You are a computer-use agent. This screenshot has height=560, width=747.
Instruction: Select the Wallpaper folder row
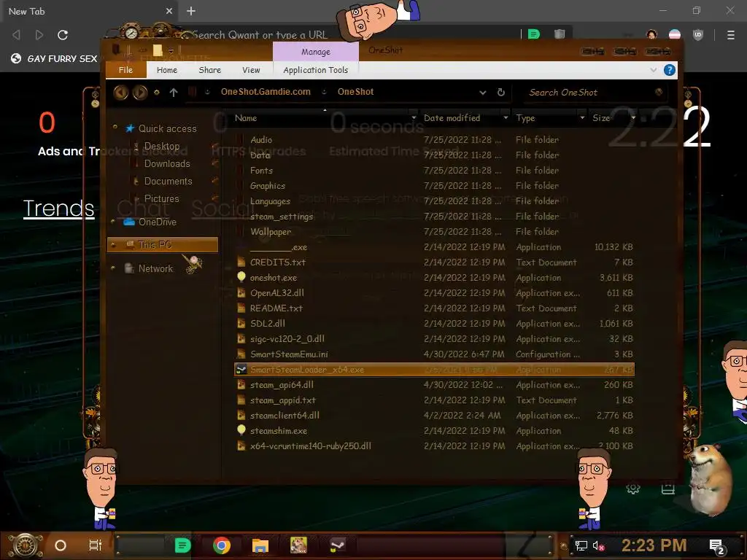(434, 231)
